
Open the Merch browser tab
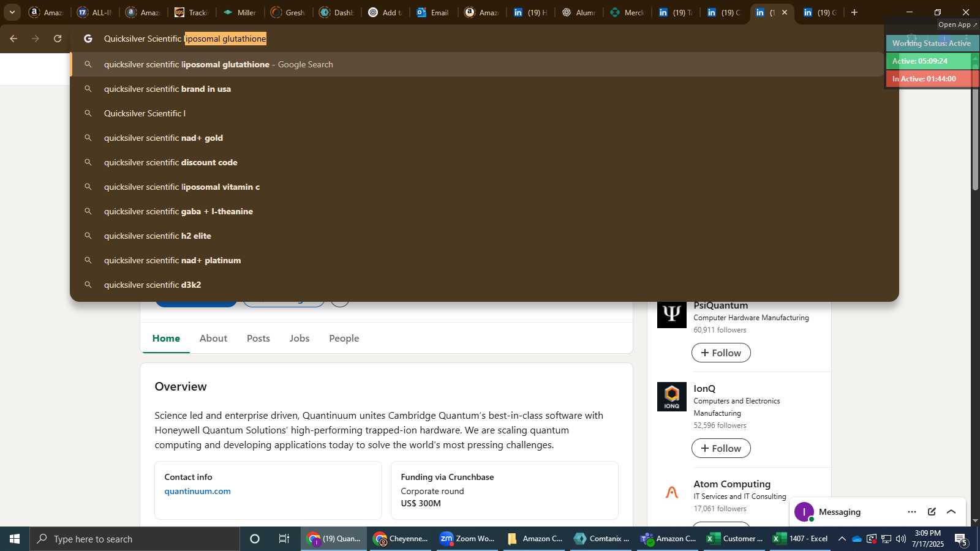point(627,12)
